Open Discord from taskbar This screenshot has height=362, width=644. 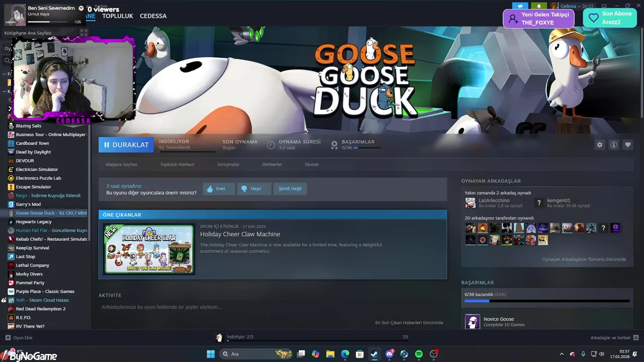pos(389,354)
